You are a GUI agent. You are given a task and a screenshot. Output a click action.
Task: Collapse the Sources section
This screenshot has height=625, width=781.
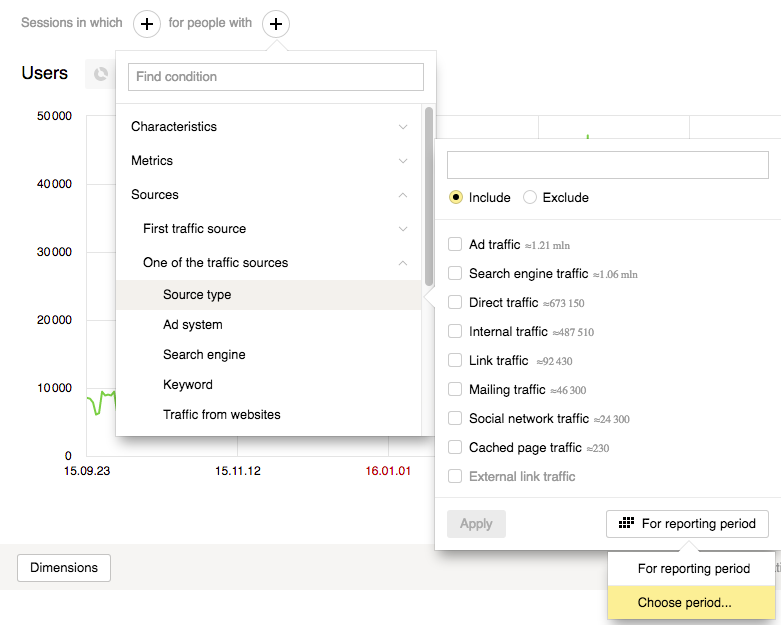[403, 195]
